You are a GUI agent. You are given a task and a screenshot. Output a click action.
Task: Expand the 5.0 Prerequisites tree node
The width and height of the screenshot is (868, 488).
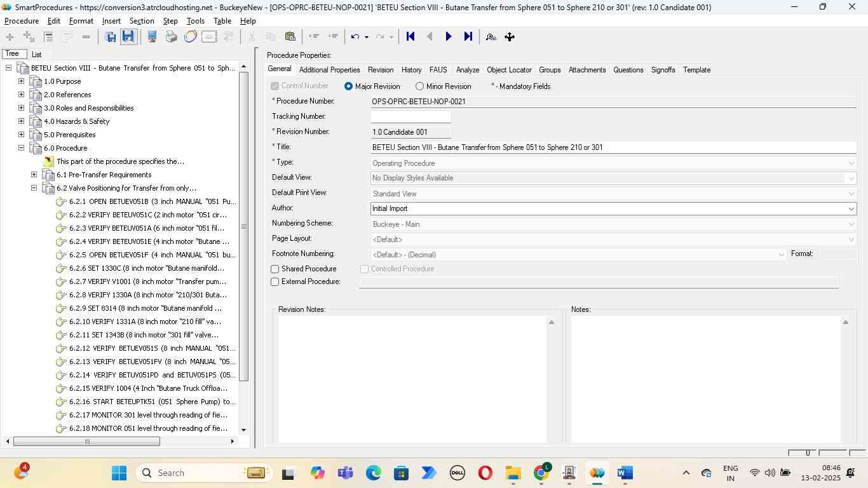21,135
